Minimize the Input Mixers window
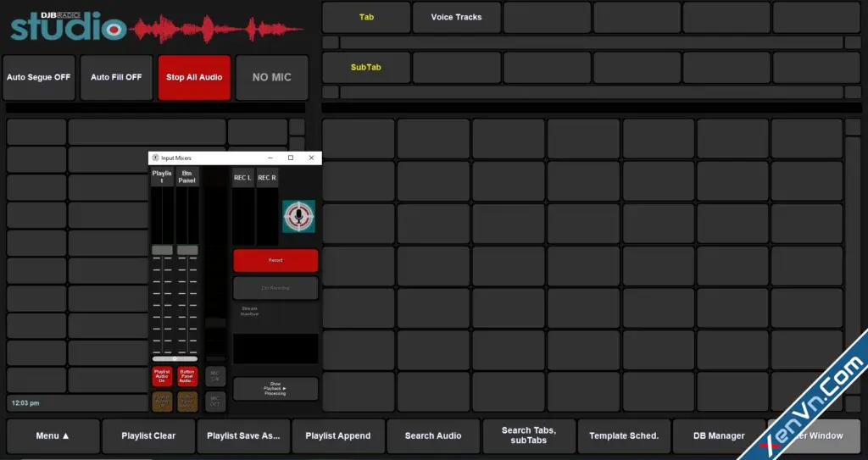Image resolution: width=868 pixels, height=460 pixels. 270,158
